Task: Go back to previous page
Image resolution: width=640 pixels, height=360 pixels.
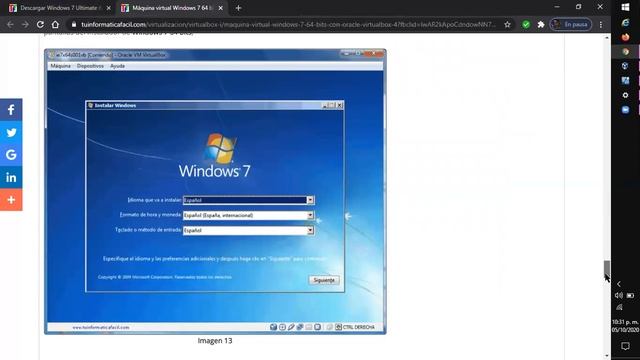Action: coord(10,24)
